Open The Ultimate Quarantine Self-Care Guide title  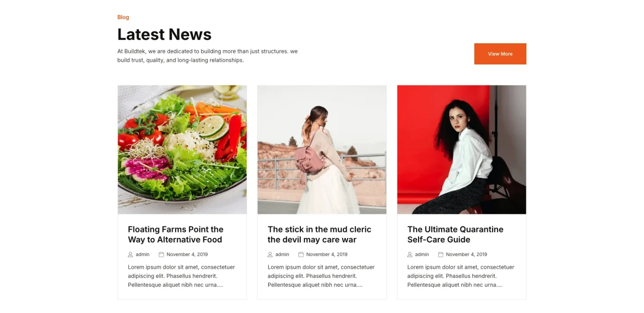click(x=455, y=234)
